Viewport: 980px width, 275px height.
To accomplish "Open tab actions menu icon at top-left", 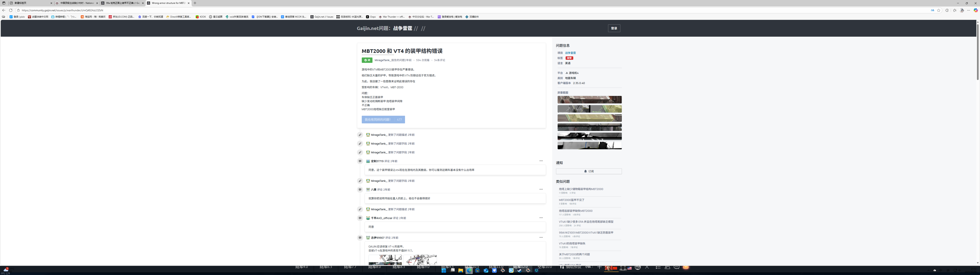I will pos(4,3).
